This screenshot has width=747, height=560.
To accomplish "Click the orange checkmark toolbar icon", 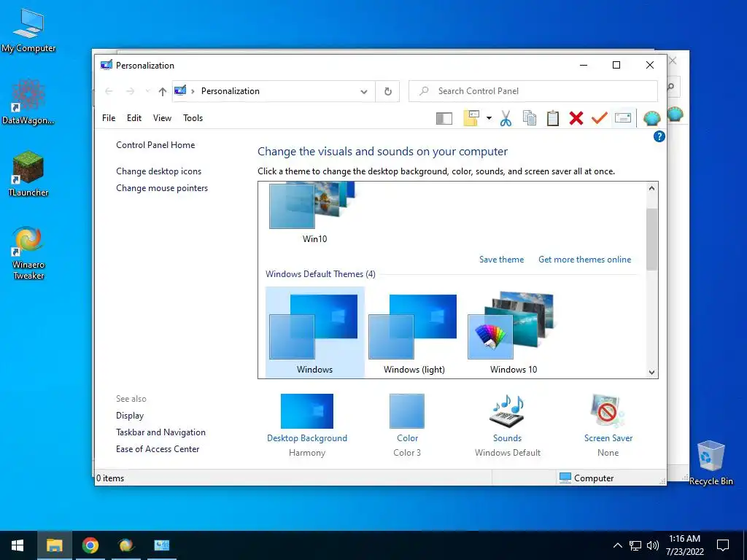I will coord(600,117).
